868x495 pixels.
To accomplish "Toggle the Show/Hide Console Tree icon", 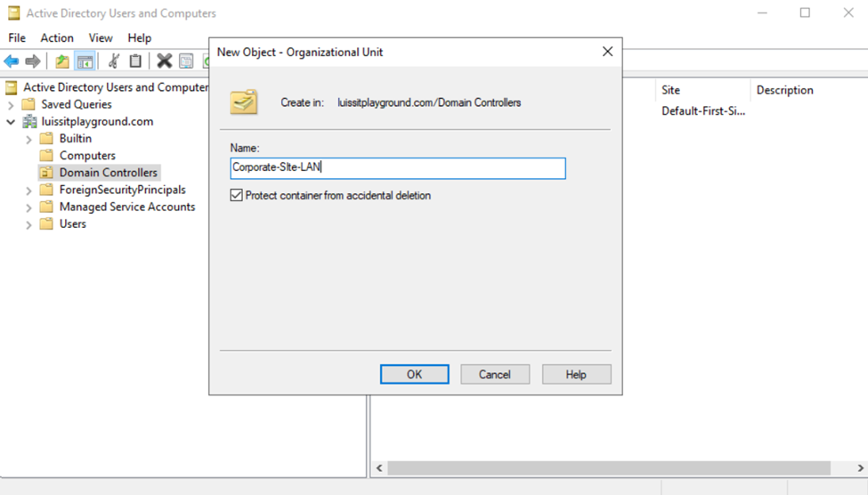I will (x=85, y=61).
